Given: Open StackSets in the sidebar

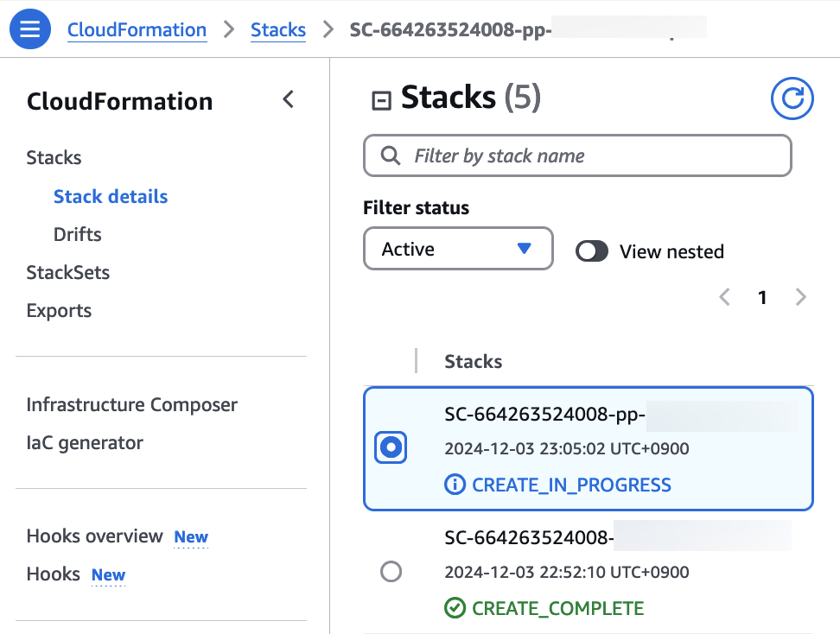Looking at the screenshot, I should click(x=68, y=273).
